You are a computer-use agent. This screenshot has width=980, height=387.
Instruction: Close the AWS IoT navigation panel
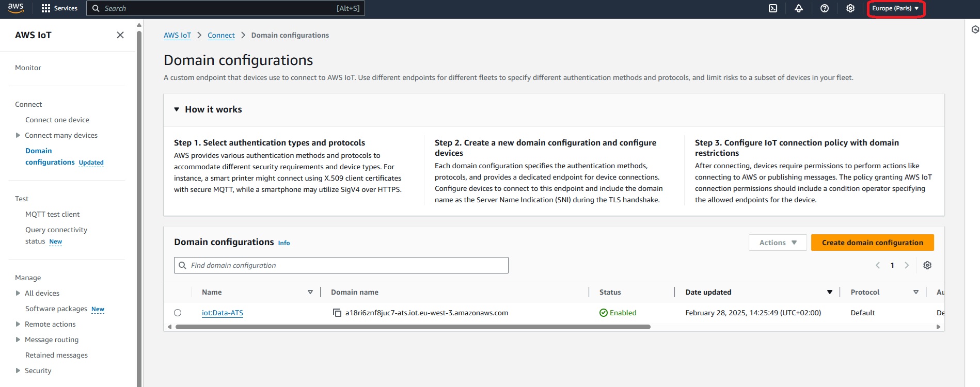tap(120, 35)
